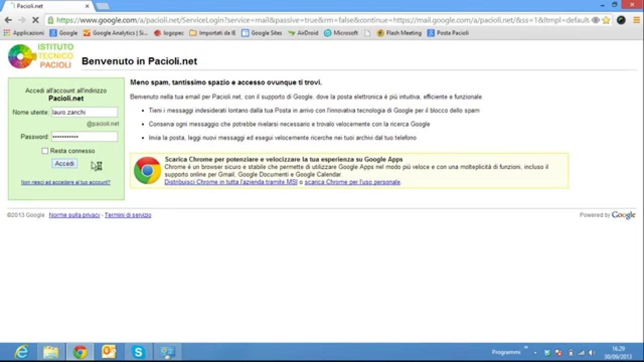Open the Google Analytics bookmark
The width and height of the screenshot is (644, 362).
coord(115,33)
